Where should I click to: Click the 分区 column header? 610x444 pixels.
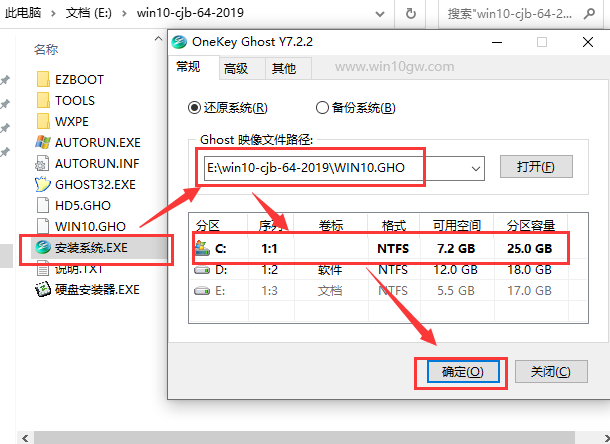[x=208, y=226]
